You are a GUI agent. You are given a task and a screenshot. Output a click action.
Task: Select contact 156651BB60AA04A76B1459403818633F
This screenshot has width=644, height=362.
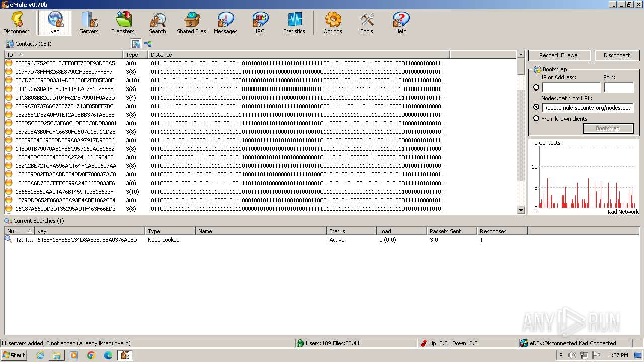[x=64, y=192]
